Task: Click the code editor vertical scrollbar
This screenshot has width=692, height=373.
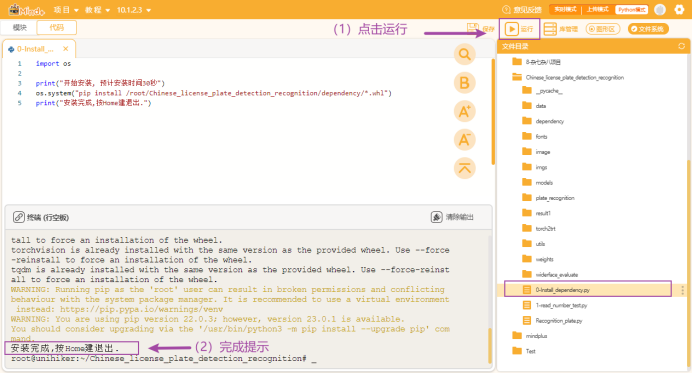Action: coord(493,111)
